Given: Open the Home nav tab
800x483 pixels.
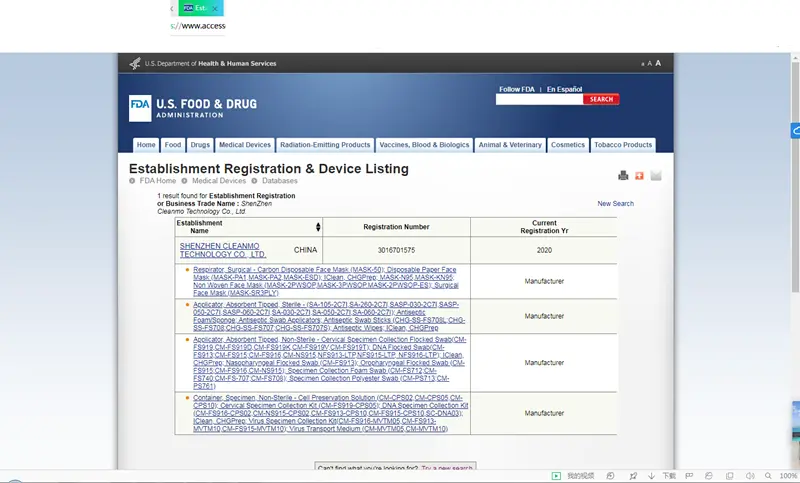Looking at the screenshot, I should pos(146,145).
